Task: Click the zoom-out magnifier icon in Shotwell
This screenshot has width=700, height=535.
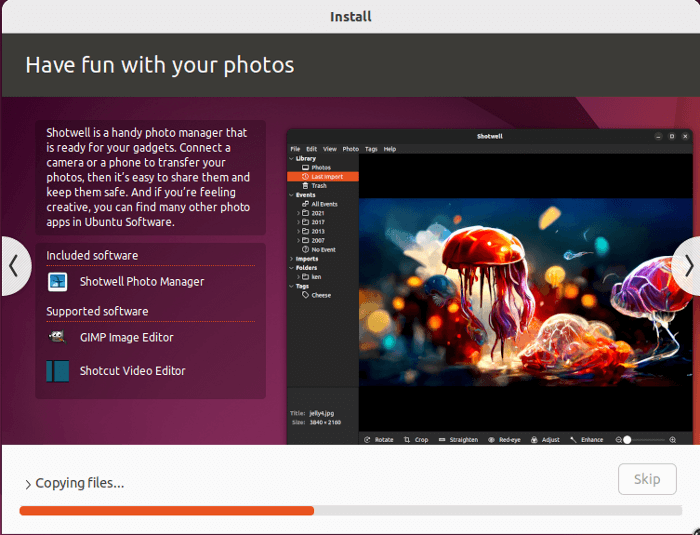Action: click(619, 440)
